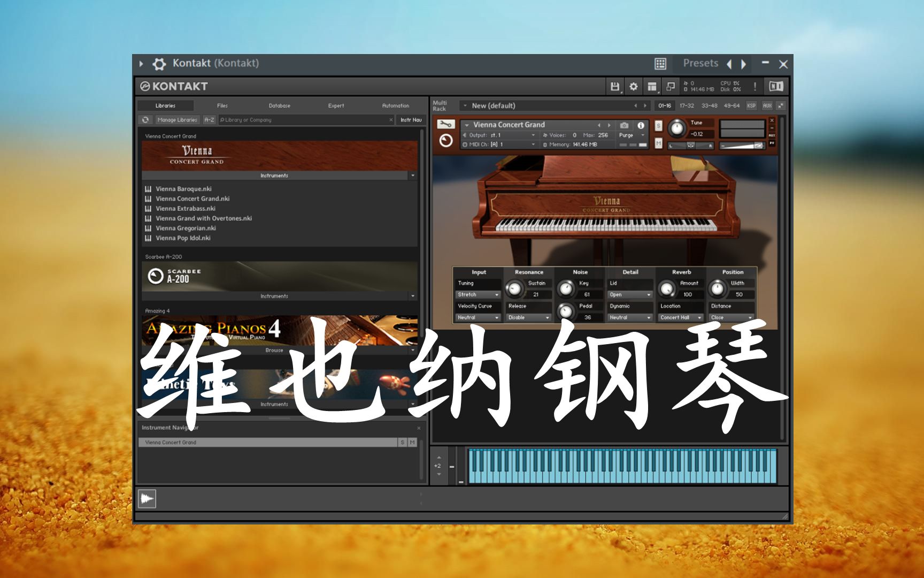
Task: Switch to the Automation tab
Action: [x=396, y=106]
